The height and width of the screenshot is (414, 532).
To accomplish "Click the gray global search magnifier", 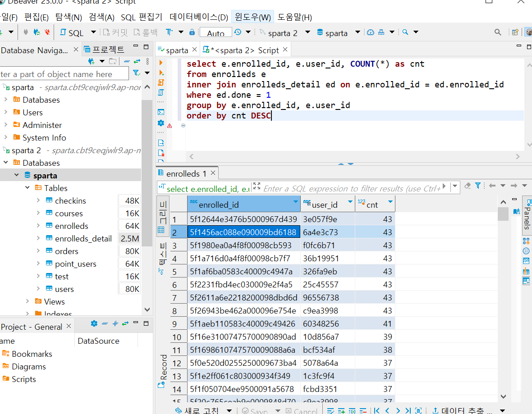I will pos(498,32).
